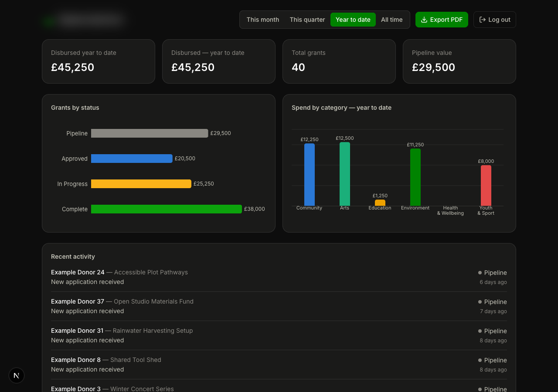Click the Spend by category heading
The height and width of the screenshot is (392, 558).
coord(341,108)
